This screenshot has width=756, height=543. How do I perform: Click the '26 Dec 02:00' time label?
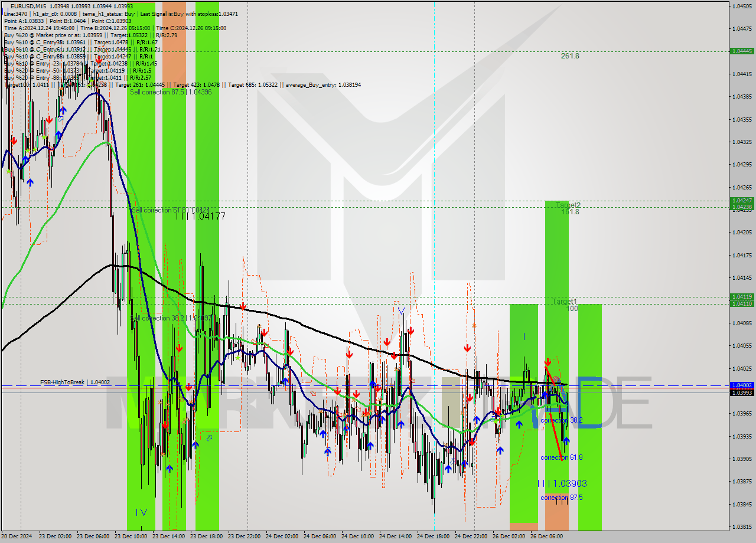[x=509, y=537]
